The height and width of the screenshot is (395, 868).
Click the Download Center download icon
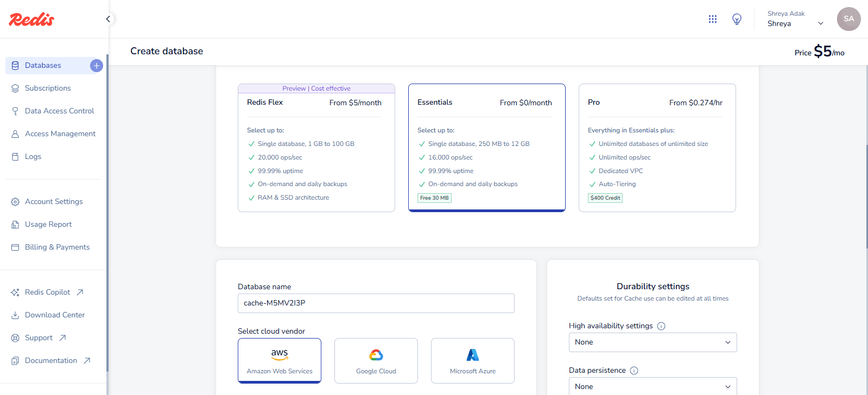[15, 315]
